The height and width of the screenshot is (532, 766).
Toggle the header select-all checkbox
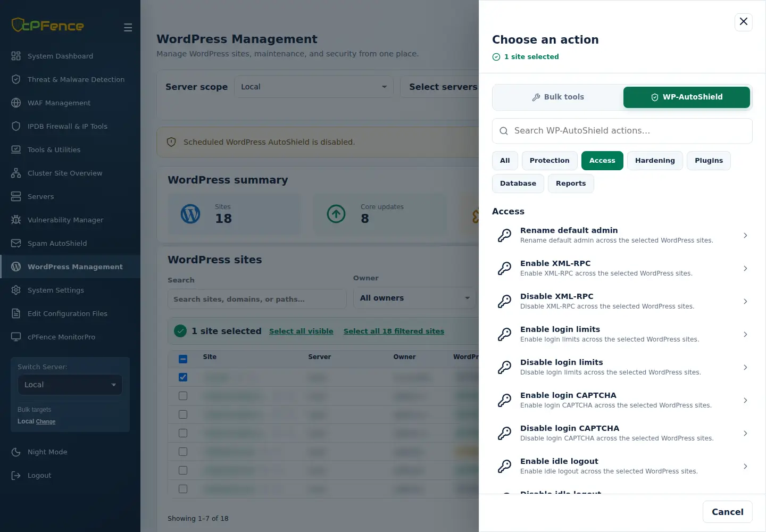point(183,359)
